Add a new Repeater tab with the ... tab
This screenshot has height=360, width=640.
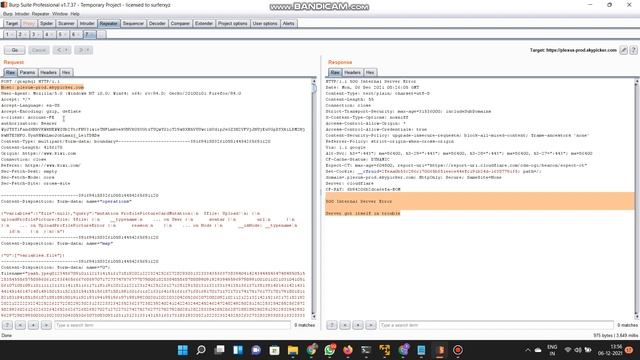102,35
